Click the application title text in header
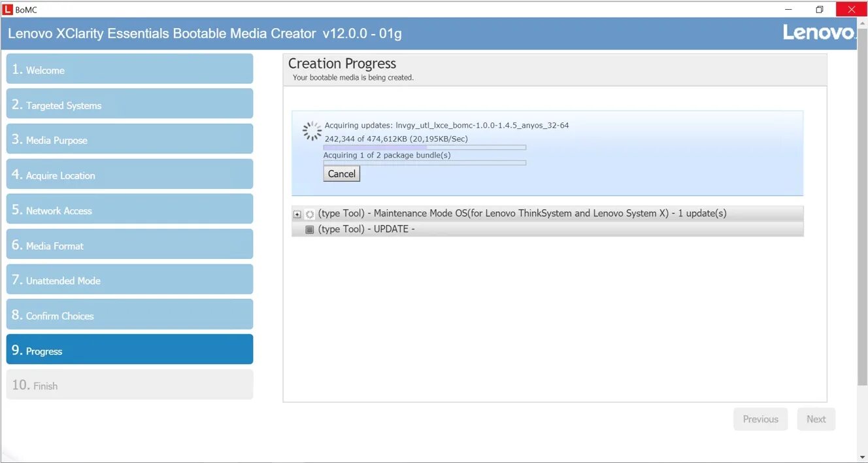868x463 pixels. 205,33
